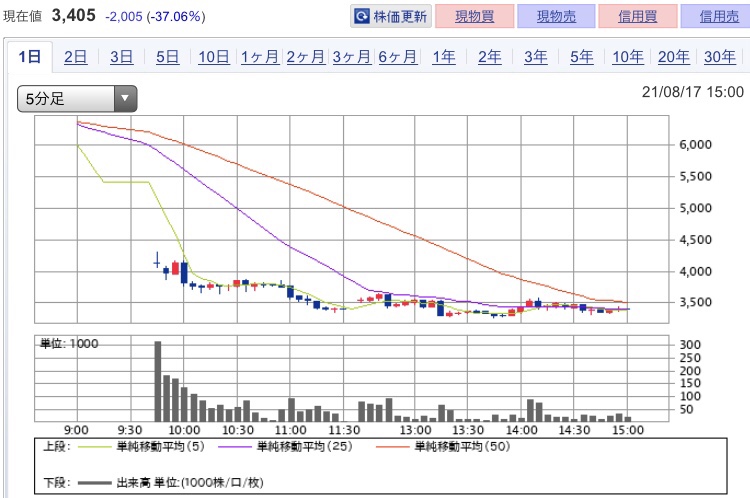
Task: Click the 9:00 time axis label
Action: click(x=76, y=430)
